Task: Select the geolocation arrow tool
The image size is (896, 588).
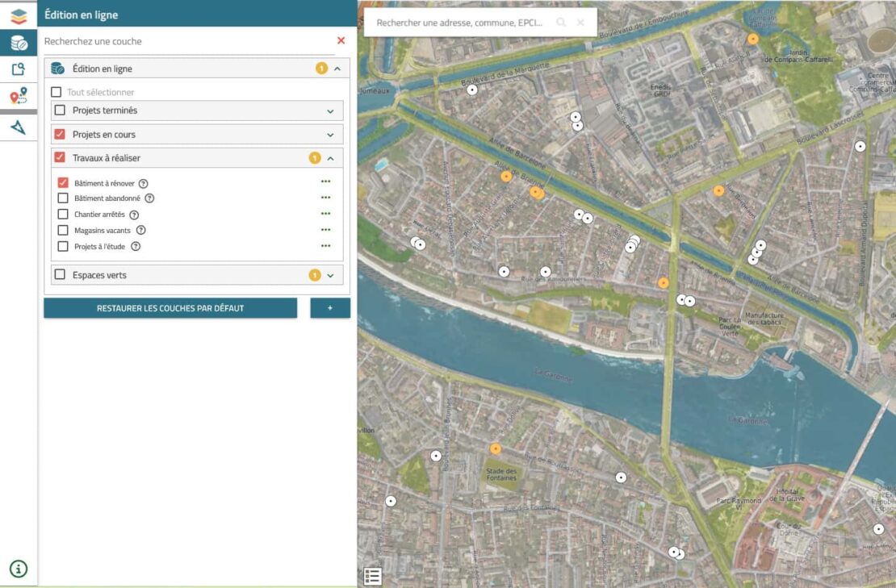Action: pyautogui.click(x=18, y=127)
